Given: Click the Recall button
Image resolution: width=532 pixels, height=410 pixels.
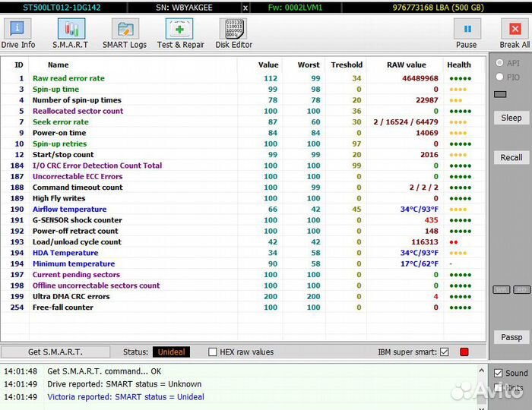Looking at the screenshot, I should 511,158.
